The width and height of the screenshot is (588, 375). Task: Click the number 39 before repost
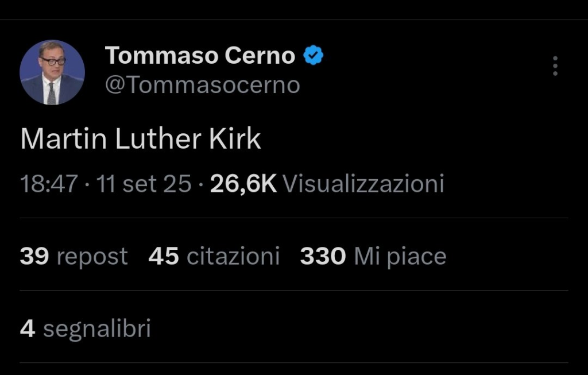click(34, 256)
